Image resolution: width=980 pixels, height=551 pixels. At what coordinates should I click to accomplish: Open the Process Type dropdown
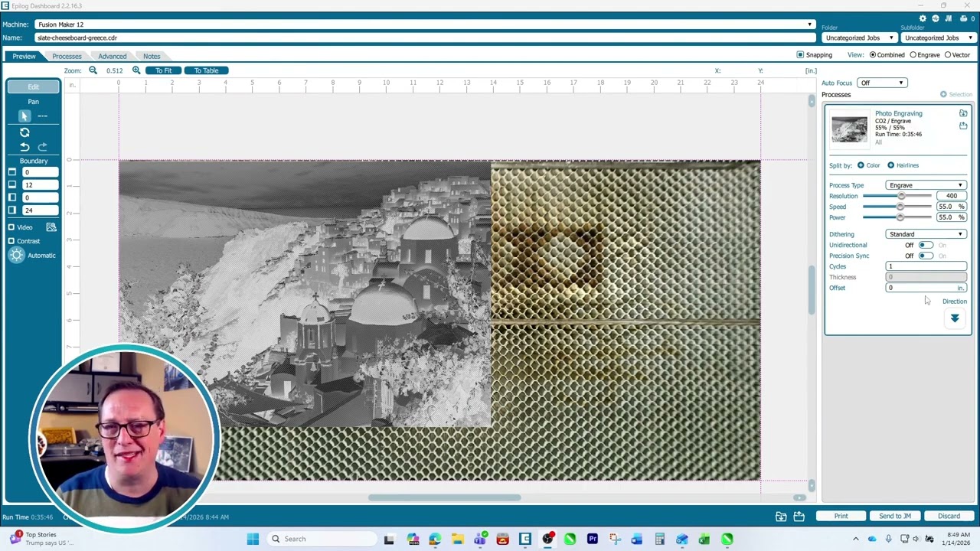click(x=926, y=185)
